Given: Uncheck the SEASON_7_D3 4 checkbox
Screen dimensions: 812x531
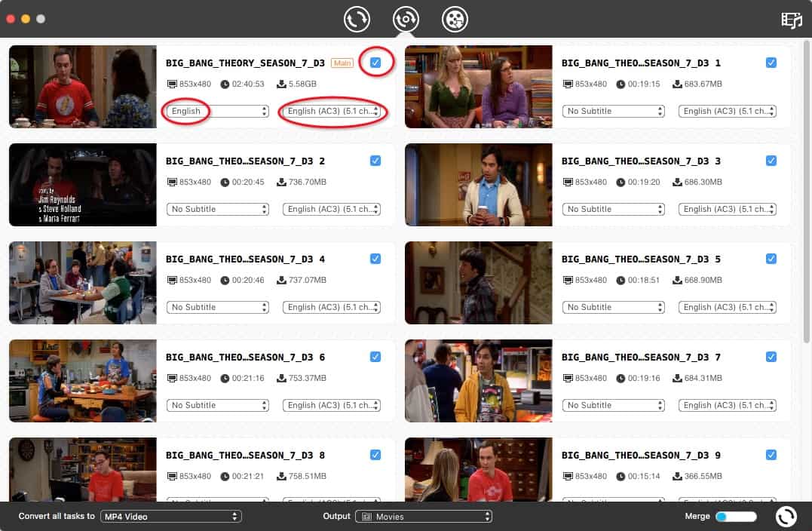Looking at the screenshot, I should pyautogui.click(x=375, y=259).
